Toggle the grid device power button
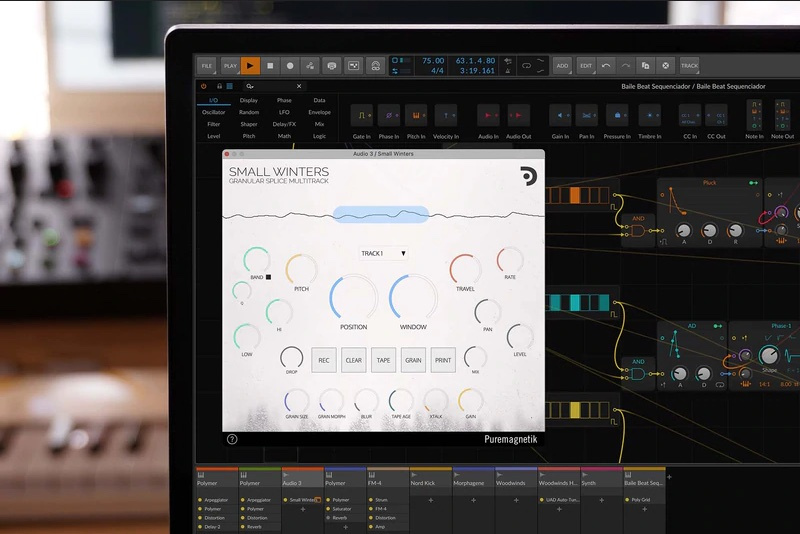This screenshot has width=800, height=534. click(204, 86)
